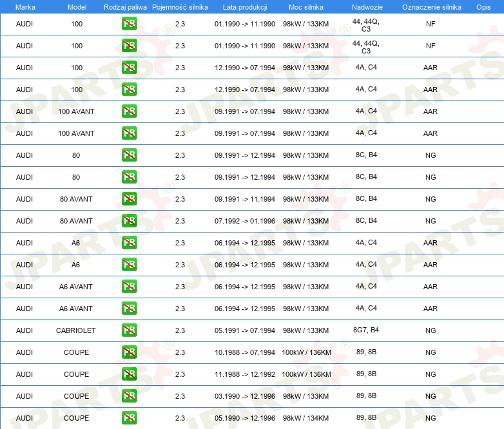Select the date range 09.1991 -> 11.1994
This screenshot has width=504, height=429.
click(x=245, y=199)
